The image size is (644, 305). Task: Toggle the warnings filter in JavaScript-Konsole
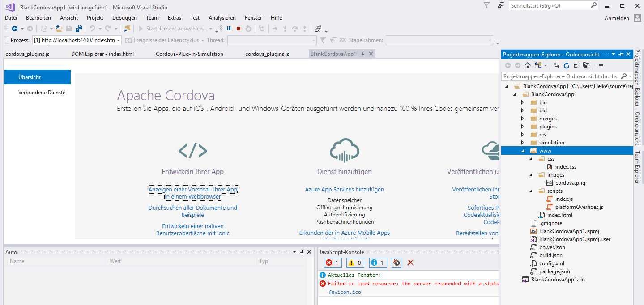tap(355, 263)
